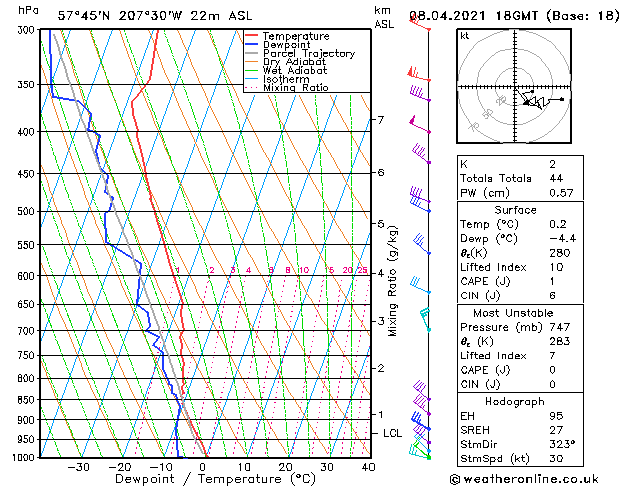Click the 'km ASL' altitude axis header
The height and width of the screenshot is (486, 629).
(x=384, y=17)
